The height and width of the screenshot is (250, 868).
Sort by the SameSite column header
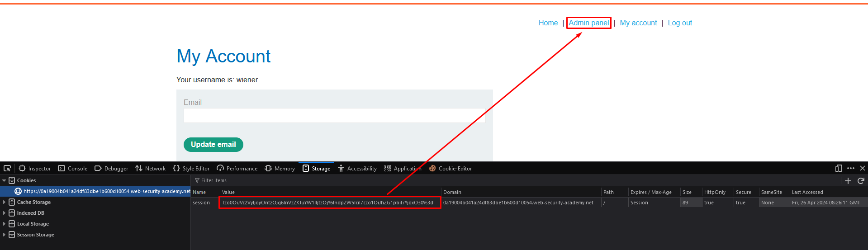pyautogui.click(x=774, y=192)
